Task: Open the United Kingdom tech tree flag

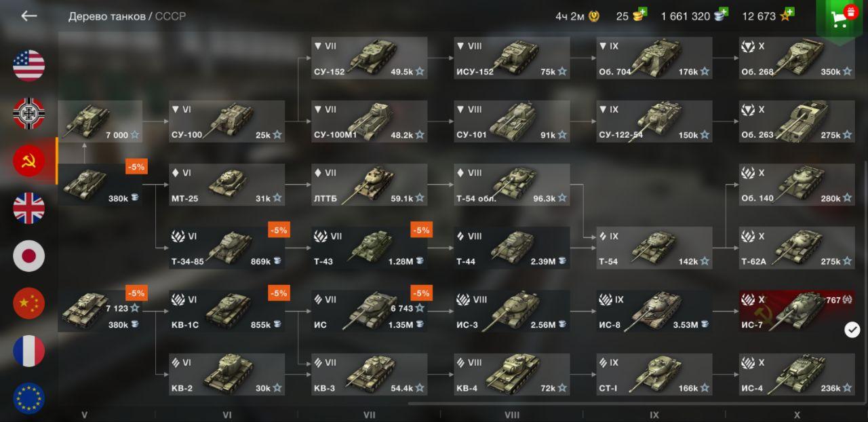Action: point(29,208)
